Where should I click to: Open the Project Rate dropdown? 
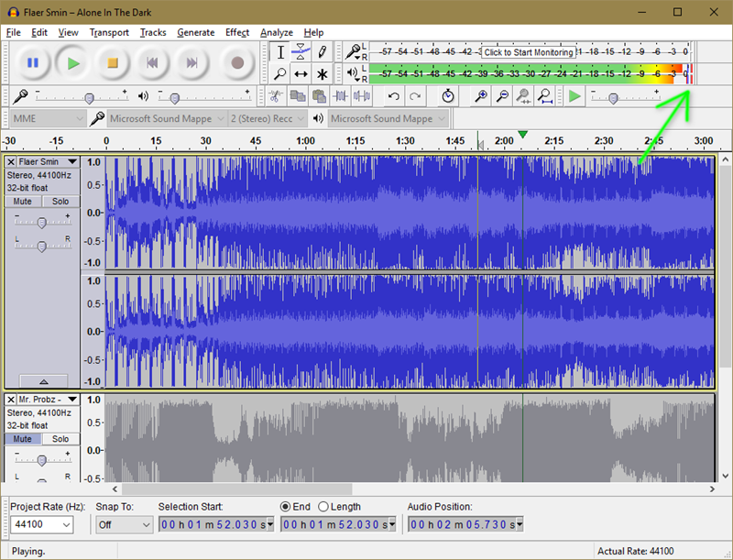(x=66, y=525)
